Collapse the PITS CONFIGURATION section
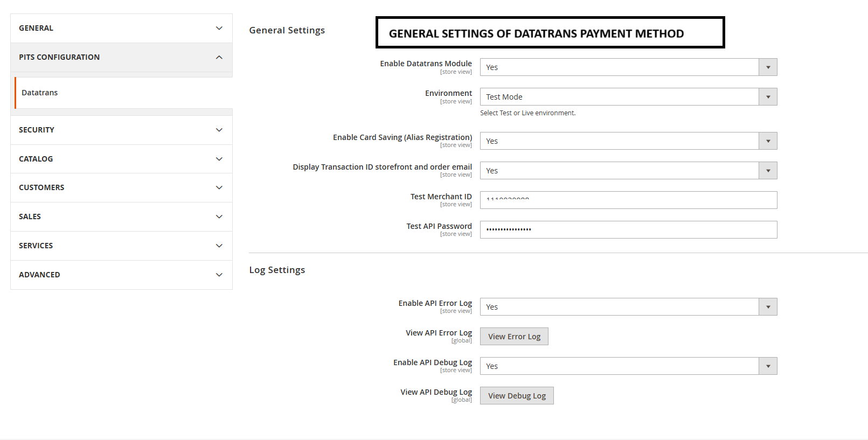This screenshot has width=868, height=440. [x=121, y=57]
